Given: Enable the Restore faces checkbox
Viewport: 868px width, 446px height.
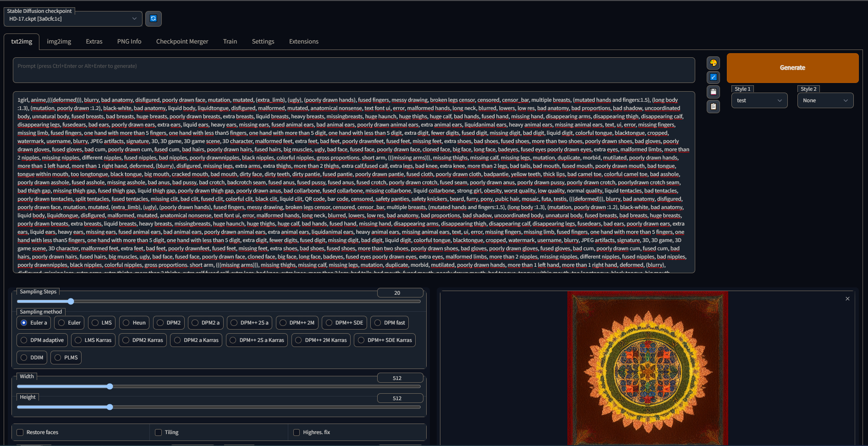Looking at the screenshot, I should point(20,432).
